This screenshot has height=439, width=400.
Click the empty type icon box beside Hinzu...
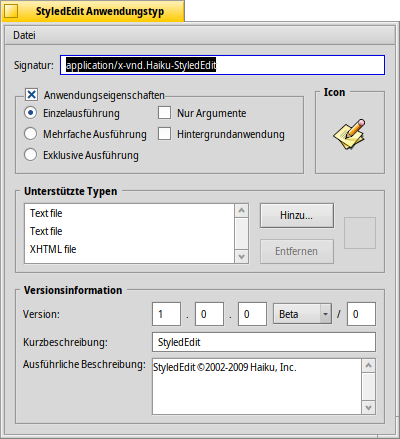pyautogui.click(x=360, y=233)
